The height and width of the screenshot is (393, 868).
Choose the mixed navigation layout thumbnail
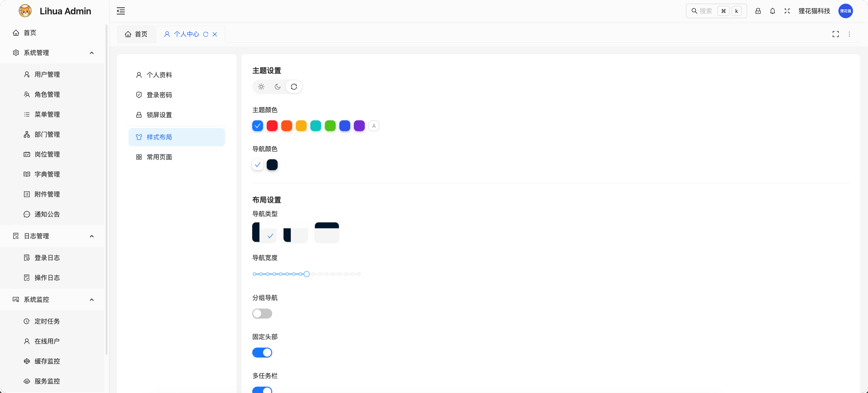tap(296, 232)
